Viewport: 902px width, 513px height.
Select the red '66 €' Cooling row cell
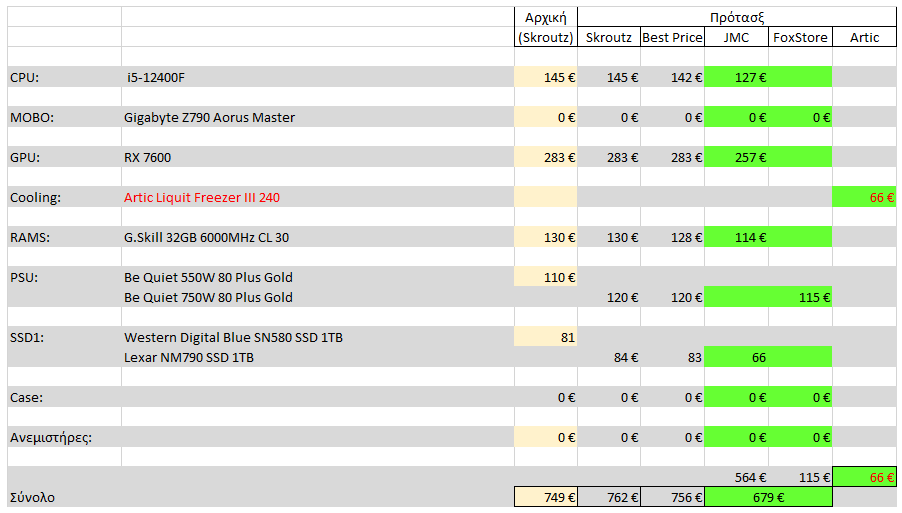[x=864, y=197]
